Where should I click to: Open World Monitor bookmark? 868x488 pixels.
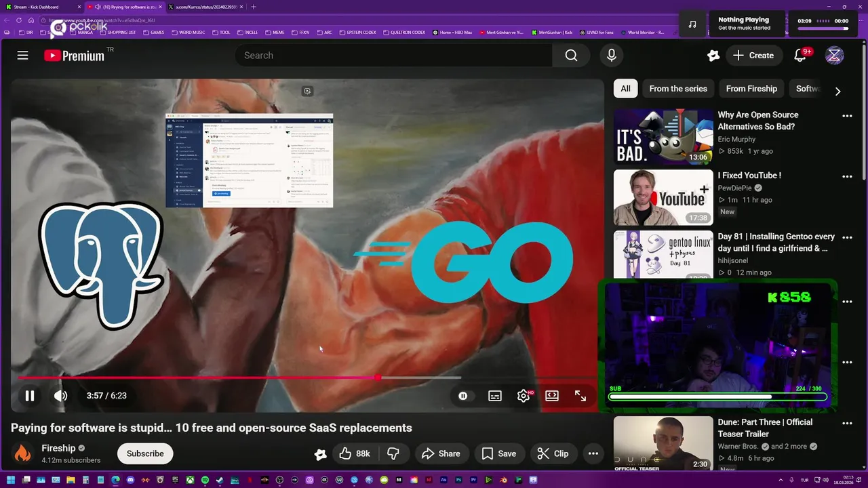[642, 32]
